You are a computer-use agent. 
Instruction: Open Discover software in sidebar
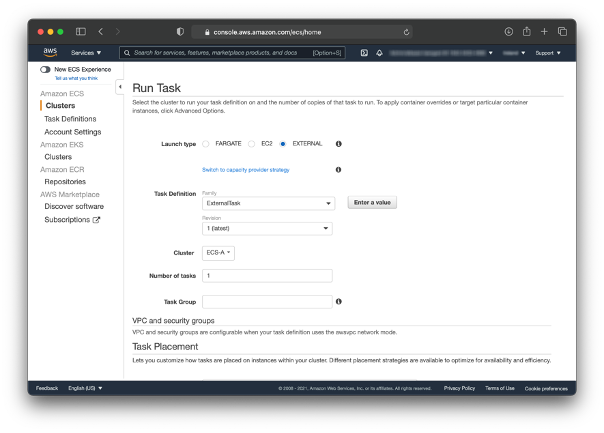pos(74,206)
